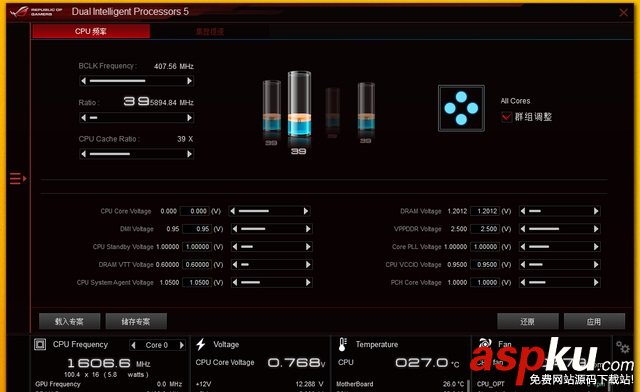The width and height of the screenshot is (640, 392).
Task: Increase VPPDDR Voltage with right arrow
Action: pyautogui.click(x=596, y=229)
